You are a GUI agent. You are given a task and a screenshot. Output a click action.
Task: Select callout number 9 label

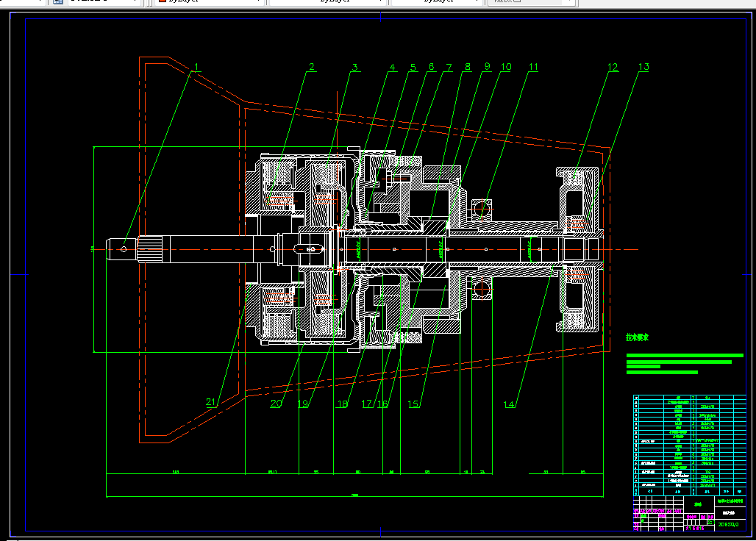(x=487, y=67)
